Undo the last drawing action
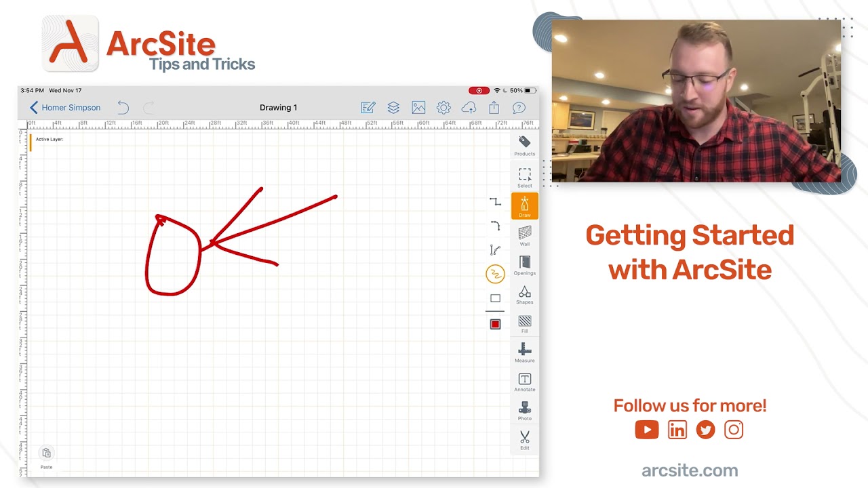The image size is (868, 488). [123, 108]
